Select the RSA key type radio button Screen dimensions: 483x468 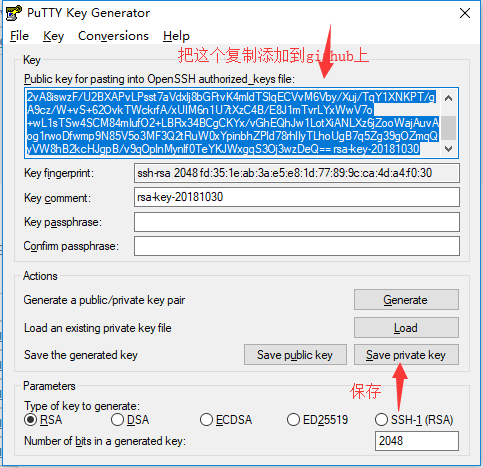(x=30, y=420)
